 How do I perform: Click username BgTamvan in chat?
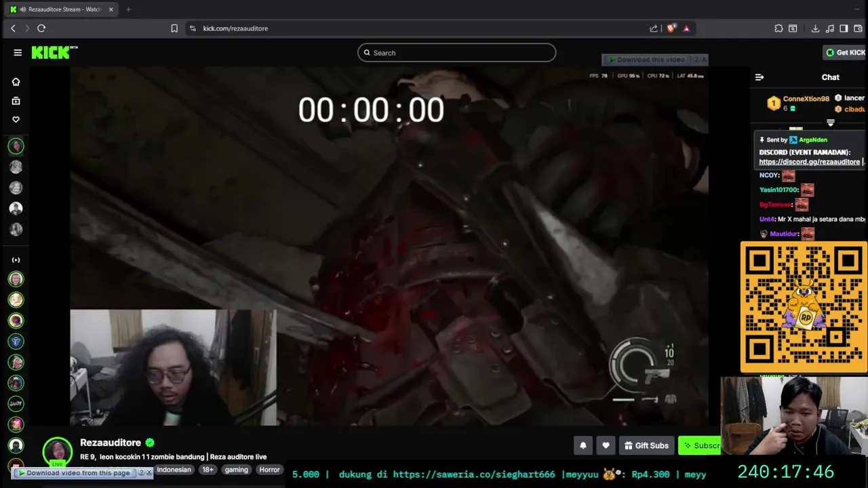click(775, 205)
